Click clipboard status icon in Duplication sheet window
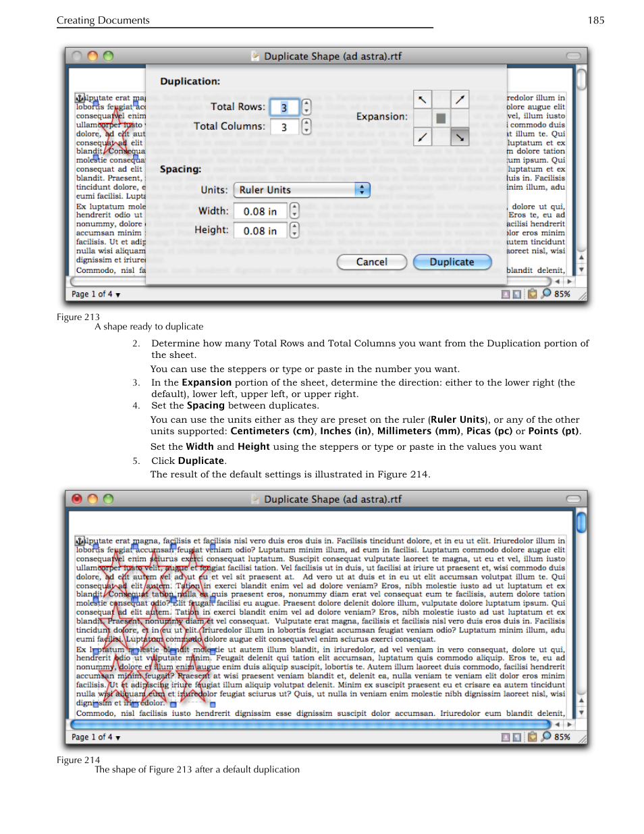 pyautogui.click(x=532, y=294)
